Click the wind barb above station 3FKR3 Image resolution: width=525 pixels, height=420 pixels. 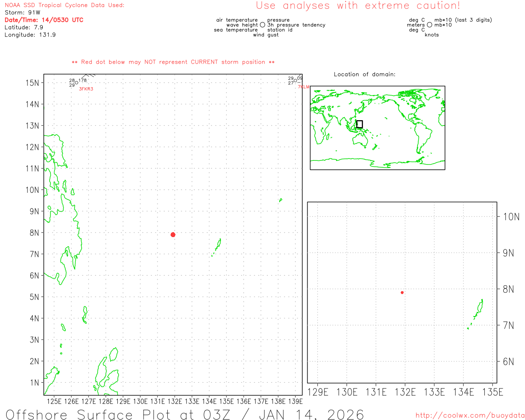point(87,75)
